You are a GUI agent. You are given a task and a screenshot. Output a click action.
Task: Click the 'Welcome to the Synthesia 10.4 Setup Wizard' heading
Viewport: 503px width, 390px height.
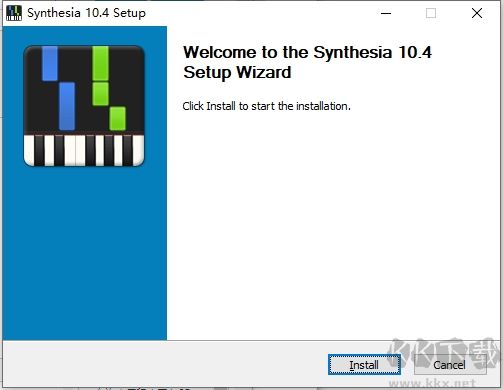(x=307, y=62)
